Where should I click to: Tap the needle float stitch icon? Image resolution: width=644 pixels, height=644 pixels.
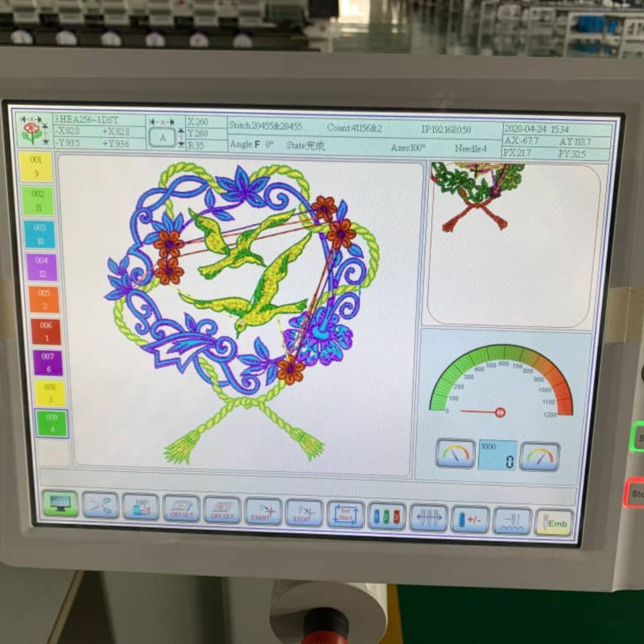point(512,522)
